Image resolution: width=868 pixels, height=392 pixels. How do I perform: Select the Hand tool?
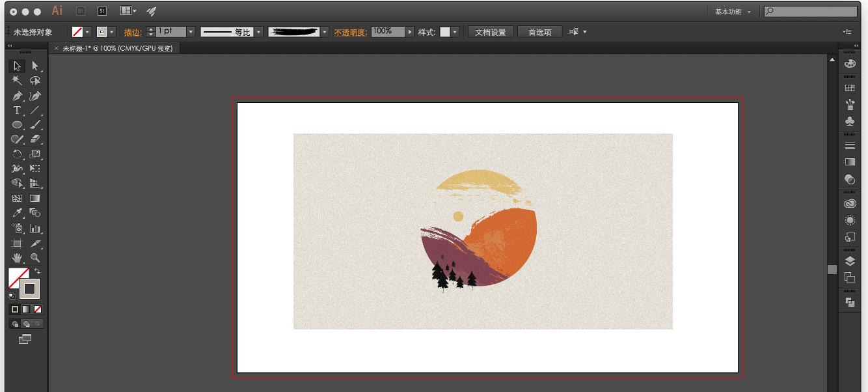click(x=16, y=257)
